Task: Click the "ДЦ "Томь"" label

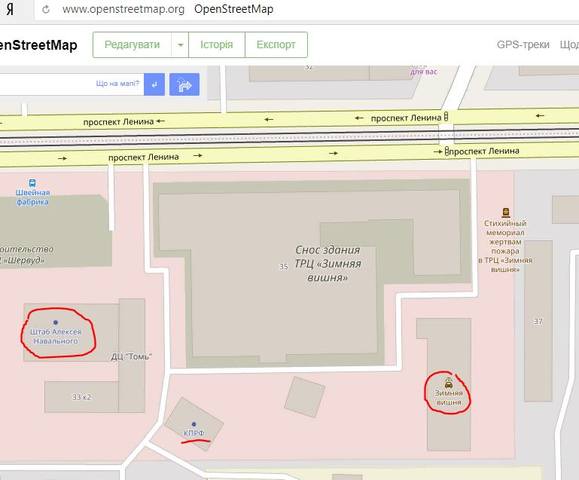Action: click(x=132, y=357)
